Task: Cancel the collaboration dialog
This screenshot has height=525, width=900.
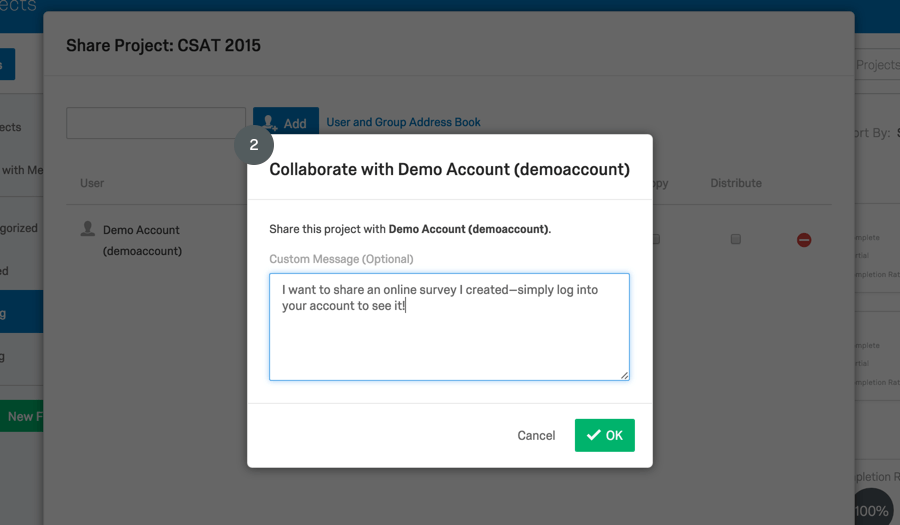Action: tap(536, 435)
